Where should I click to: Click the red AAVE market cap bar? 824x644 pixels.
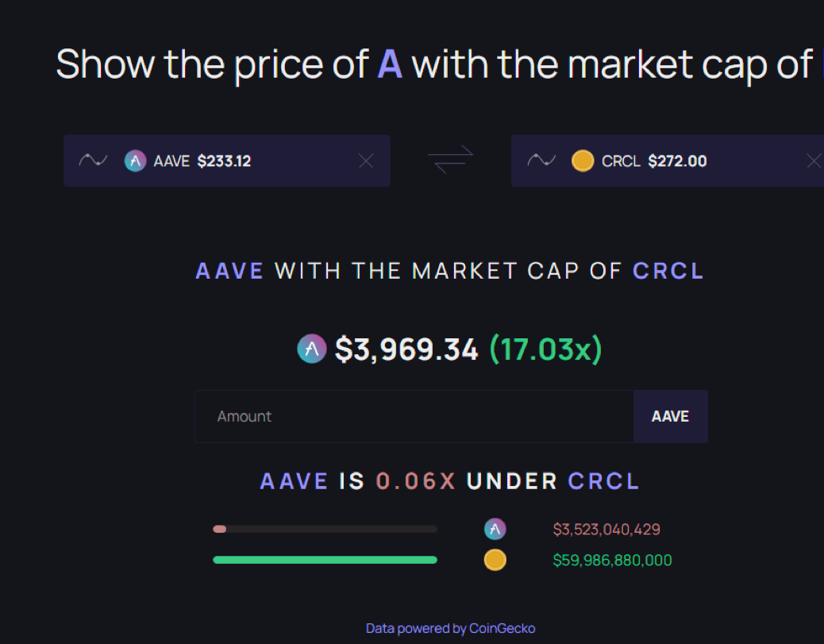pyautogui.click(x=220, y=529)
